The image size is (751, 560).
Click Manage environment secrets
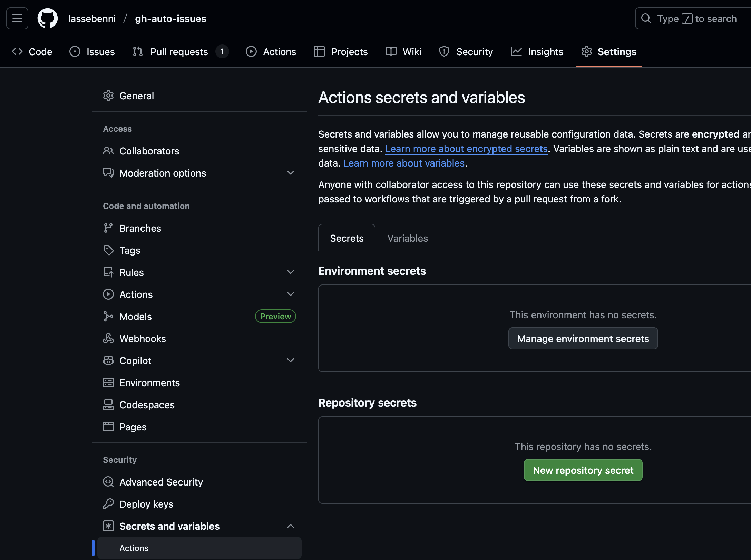tap(583, 338)
